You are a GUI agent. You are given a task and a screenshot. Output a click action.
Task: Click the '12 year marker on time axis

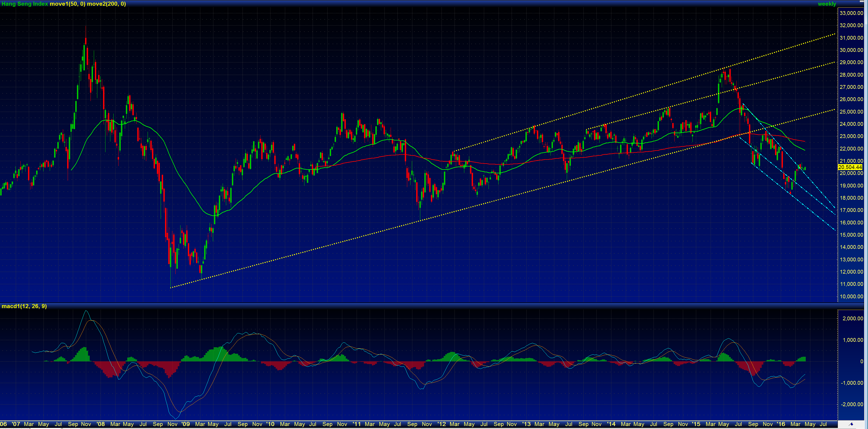point(441,424)
